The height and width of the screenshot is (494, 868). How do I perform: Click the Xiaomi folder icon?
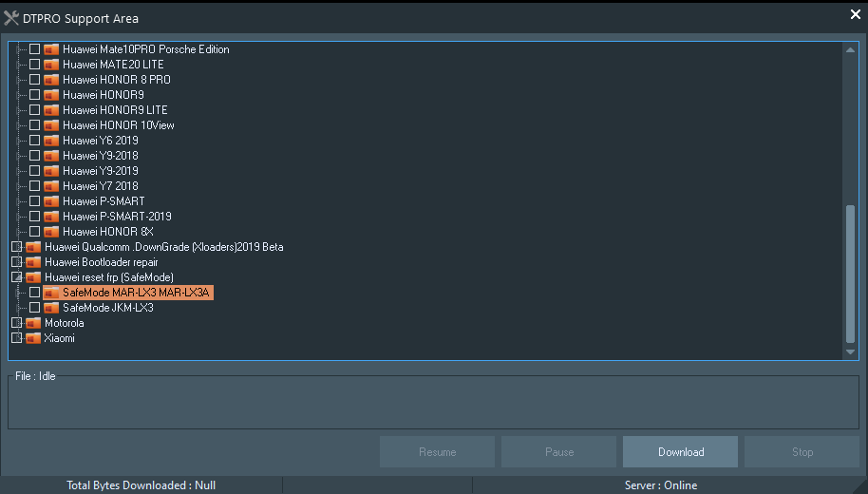(34, 338)
